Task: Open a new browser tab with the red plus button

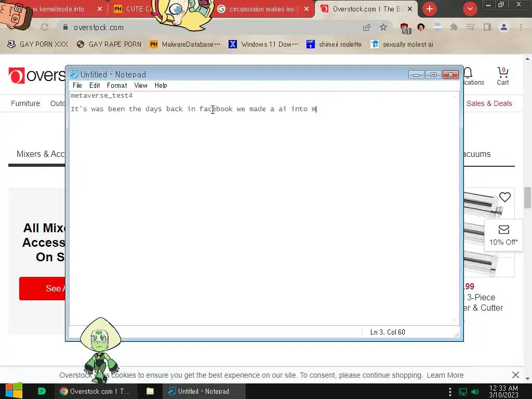Action: 430,9
